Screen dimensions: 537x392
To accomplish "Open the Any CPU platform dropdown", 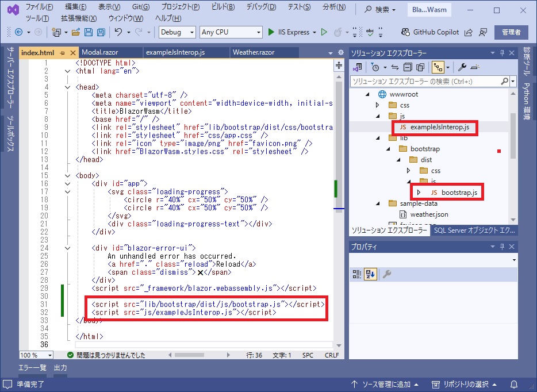I will (x=231, y=32).
